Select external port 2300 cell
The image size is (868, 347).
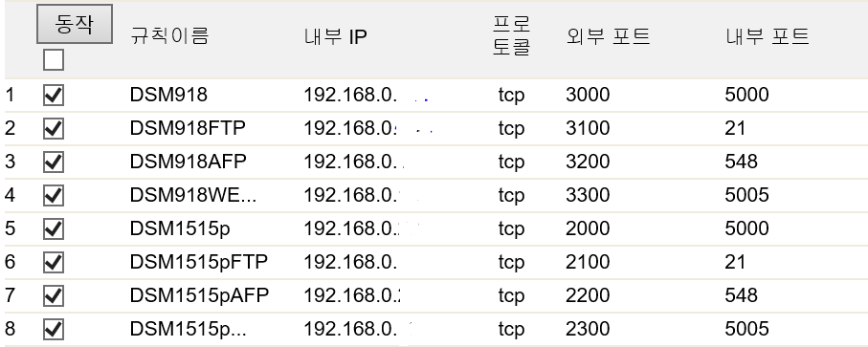588,330
